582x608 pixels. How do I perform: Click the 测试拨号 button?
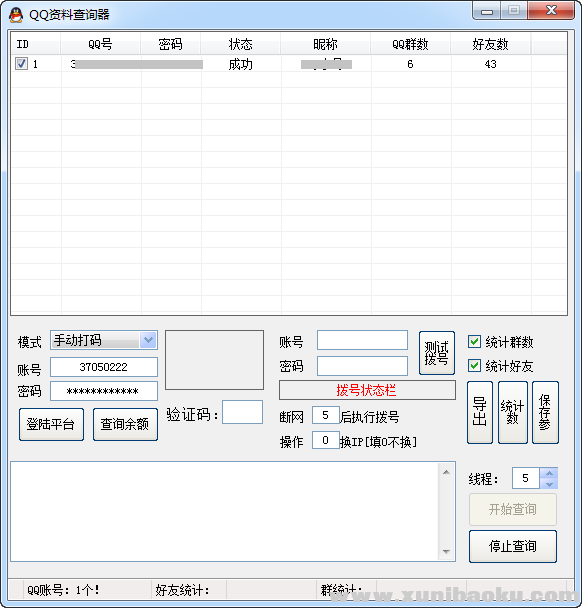(437, 353)
